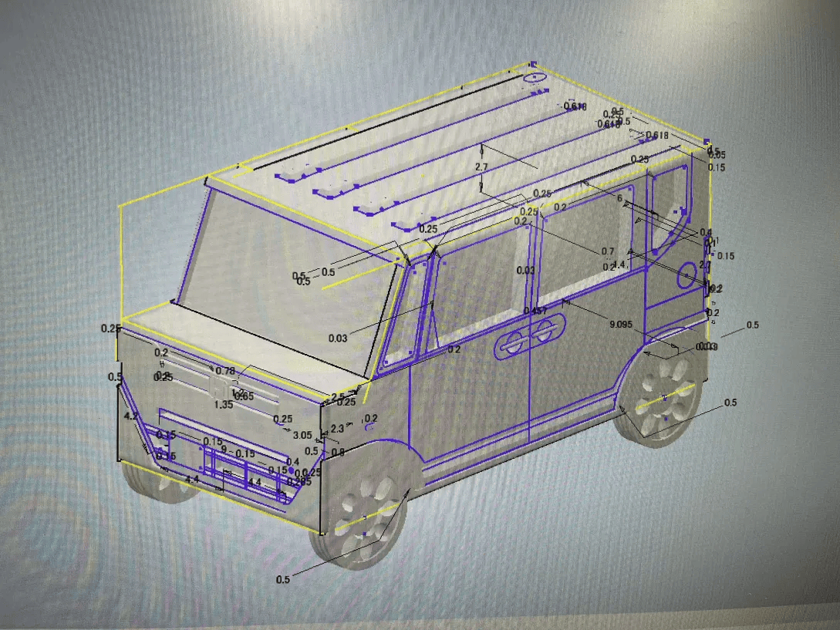Click the 2.7 dimension on the roof
This screenshot has height=630, width=840.
click(x=481, y=167)
